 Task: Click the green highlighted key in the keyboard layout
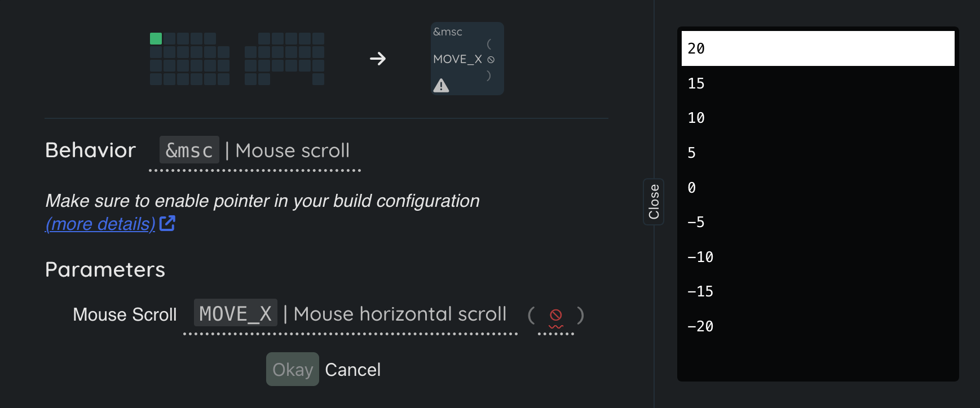pyautogui.click(x=156, y=38)
